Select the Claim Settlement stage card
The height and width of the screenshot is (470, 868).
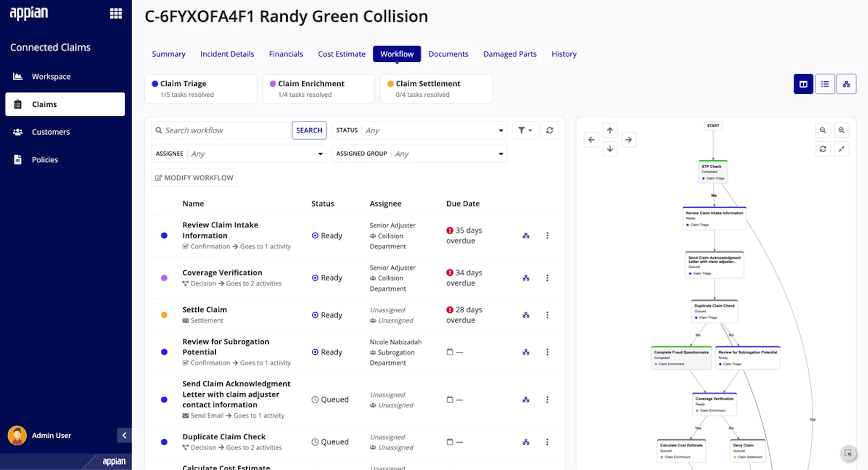[x=437, y=89]
